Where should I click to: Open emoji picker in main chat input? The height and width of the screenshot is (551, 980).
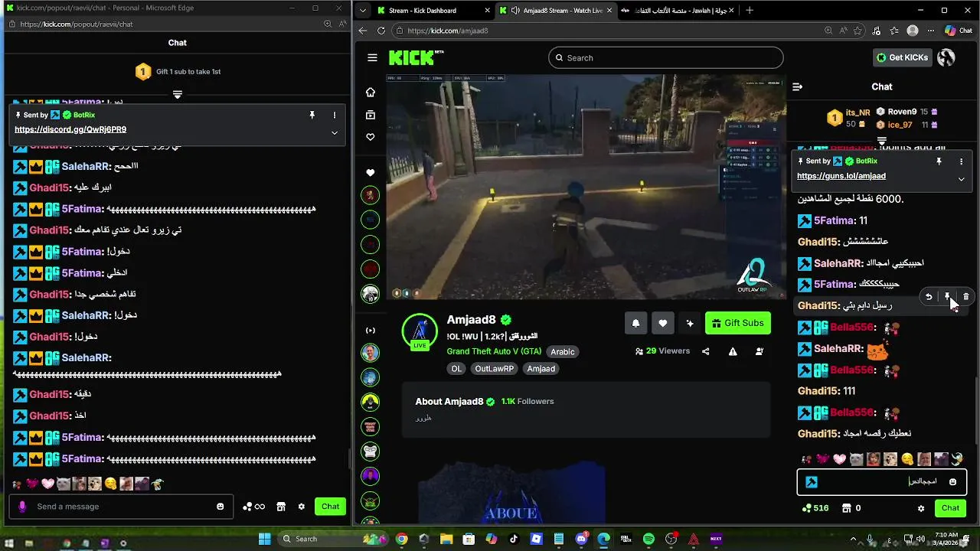[952, 482]
